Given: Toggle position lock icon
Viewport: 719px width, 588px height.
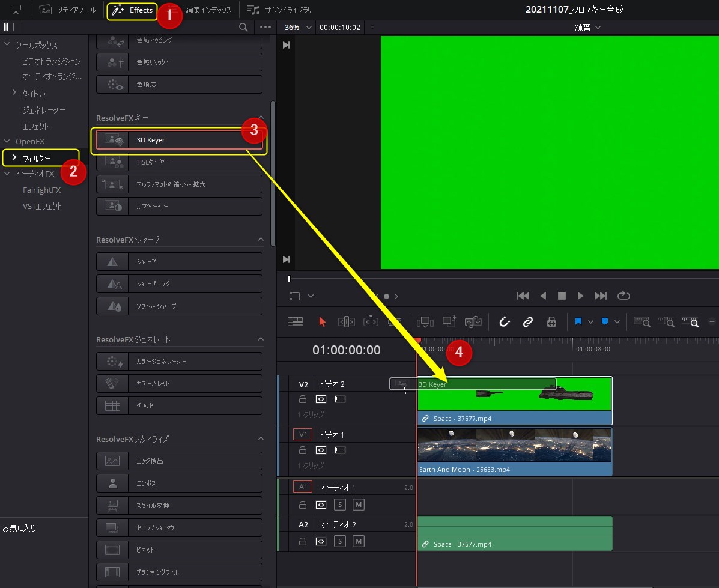Looking at the screenshot, I should (x=551, y=321).
